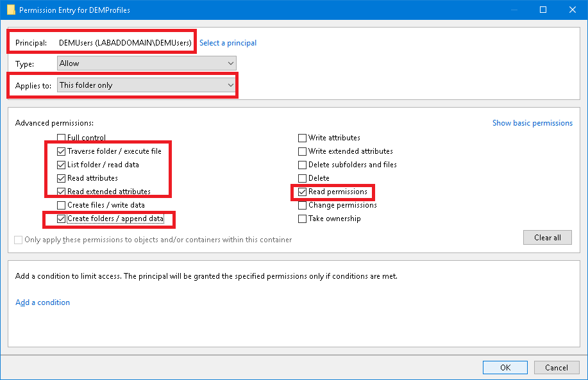The height and width of the screenshot is (380, 588).
Task: Check the Delete subfolders and files option
Action: click(x=302, y=165)
